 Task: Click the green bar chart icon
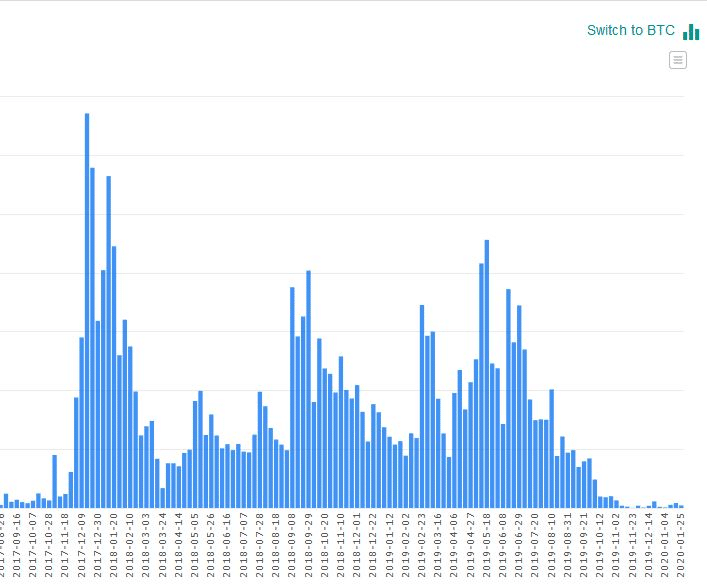coord(691,31)
